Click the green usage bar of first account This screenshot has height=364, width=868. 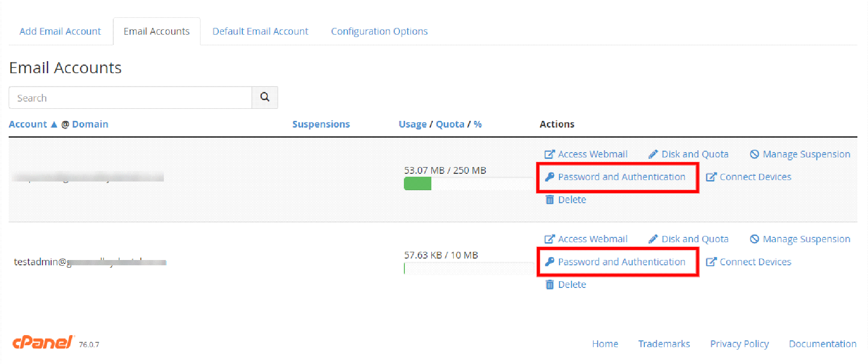coord(417,184)
